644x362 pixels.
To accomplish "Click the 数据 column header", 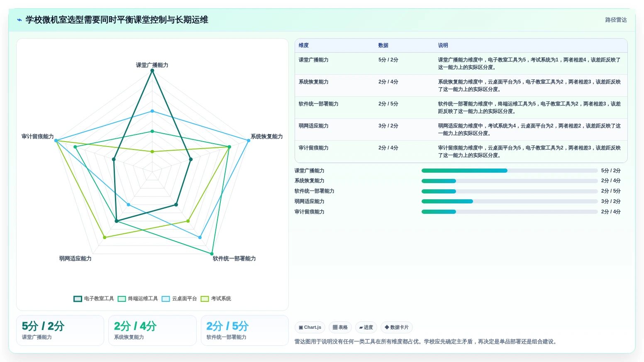I will click(x=383, y=46).
